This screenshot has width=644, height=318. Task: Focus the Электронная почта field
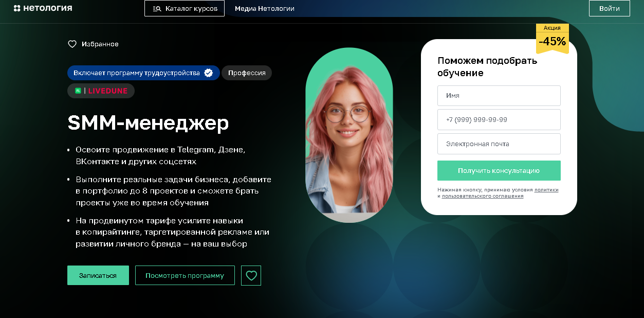click(x=499, y=144)
